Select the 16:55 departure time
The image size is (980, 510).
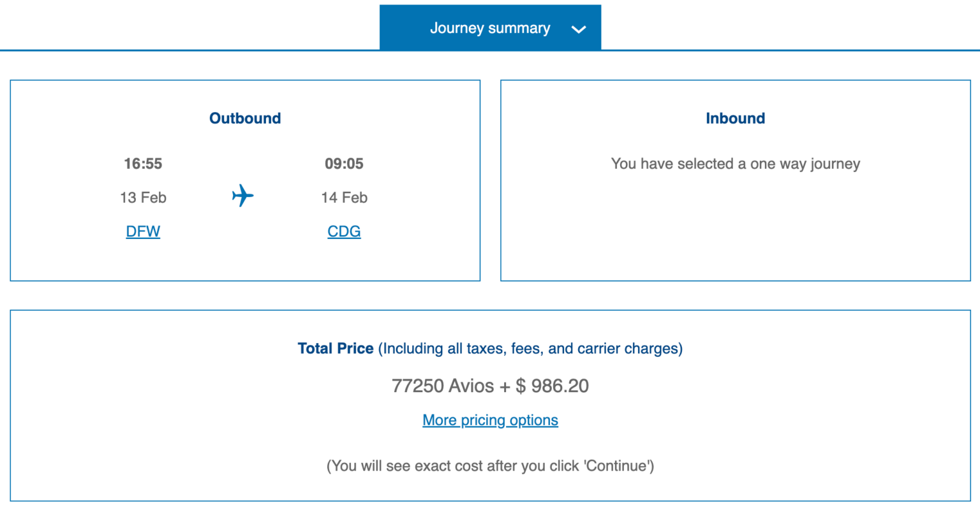click(x=144, y=163)
